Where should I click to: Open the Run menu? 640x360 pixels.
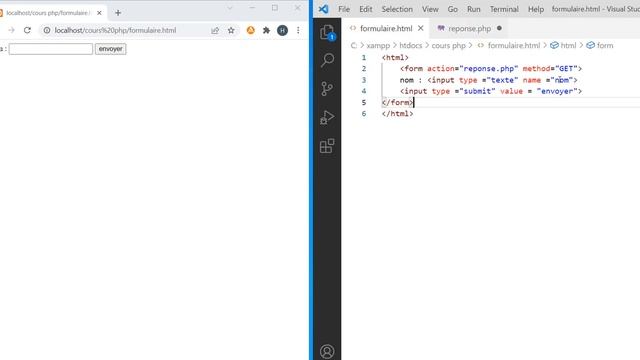pyautogui.click(x=473, y=9)
